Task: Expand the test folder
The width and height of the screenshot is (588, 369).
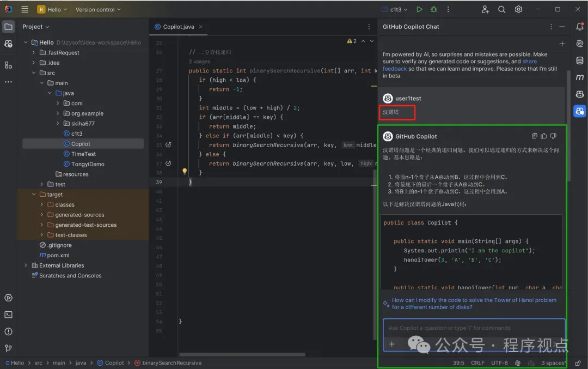Action: click(x=41, y=184)
